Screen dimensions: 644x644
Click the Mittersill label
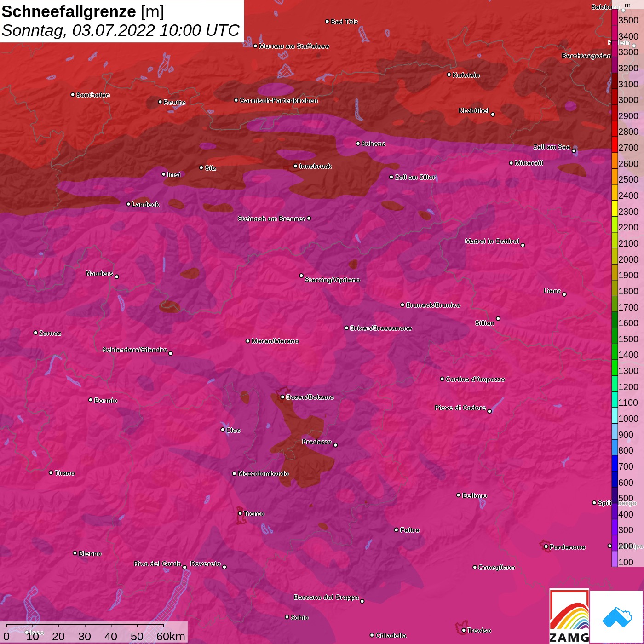pos(529,163)
